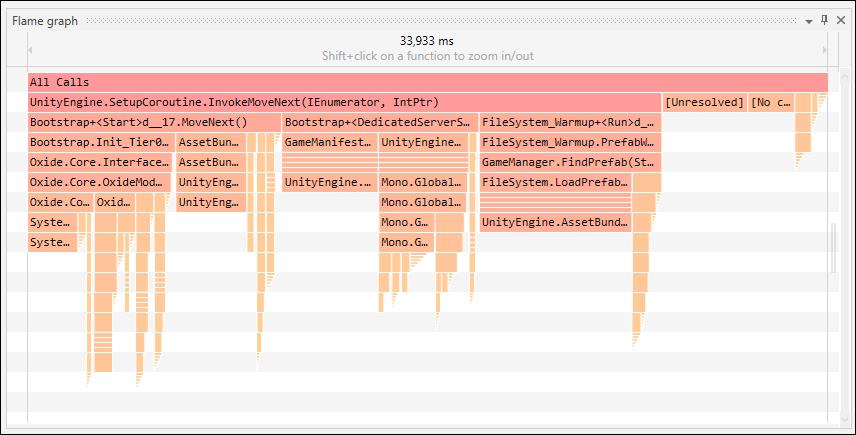This screenshot has height=435, width=856.
Task: Click the GameManifest block
Action: [328, 142]
